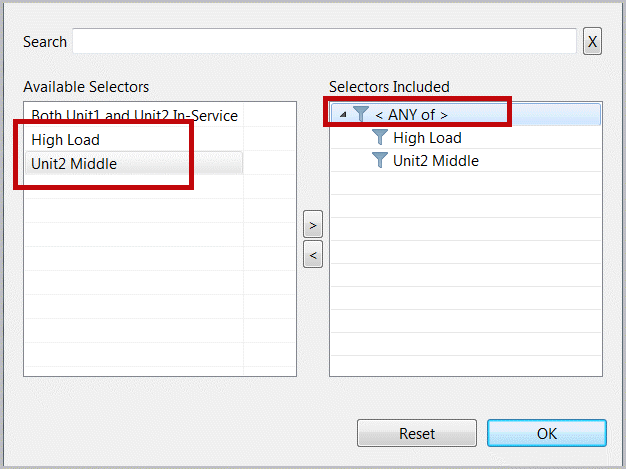The height and width of the screenshot is (469, 626).
Task: Select High Load under Selectors Included
Action: [x=427, y=138]
